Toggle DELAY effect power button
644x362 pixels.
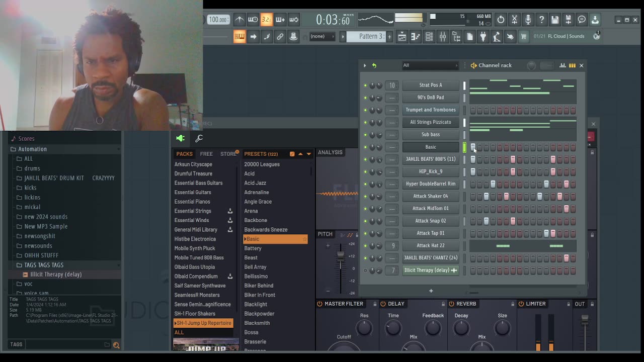[383, 304]
